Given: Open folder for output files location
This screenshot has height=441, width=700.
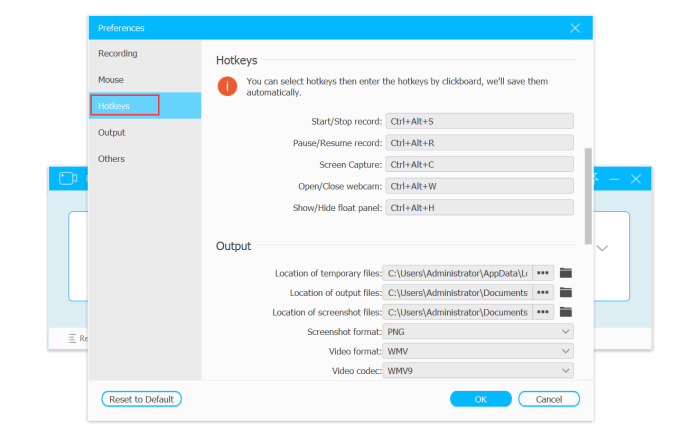Looking at the screenshot, I should pyautogui.click(x=565, y=292).
